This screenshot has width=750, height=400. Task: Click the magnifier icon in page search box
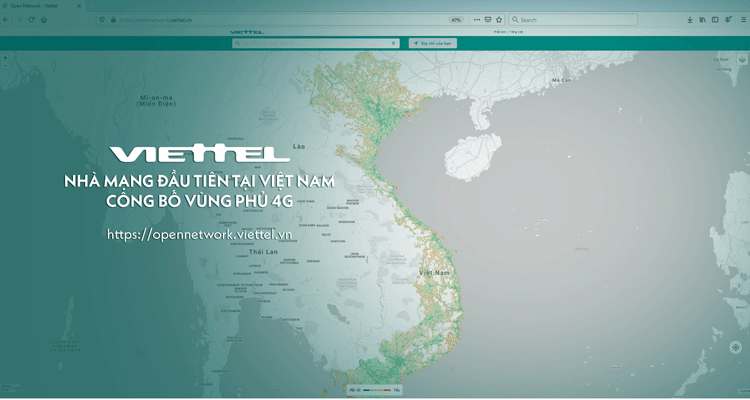[x=237, y=43]
